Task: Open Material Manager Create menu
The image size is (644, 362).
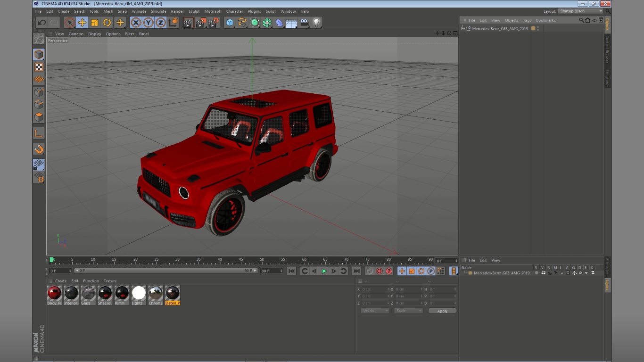Action: (61, 281)
